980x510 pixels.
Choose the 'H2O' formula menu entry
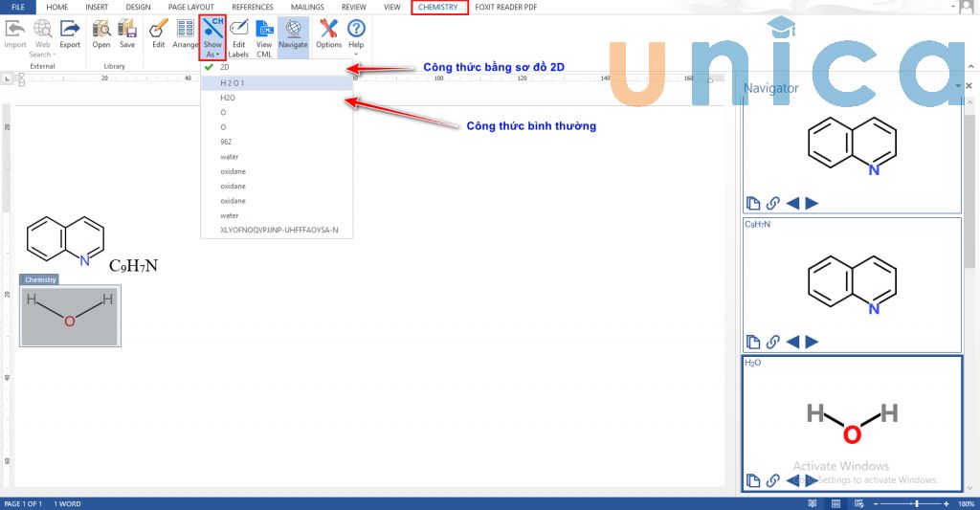[277, 98]
